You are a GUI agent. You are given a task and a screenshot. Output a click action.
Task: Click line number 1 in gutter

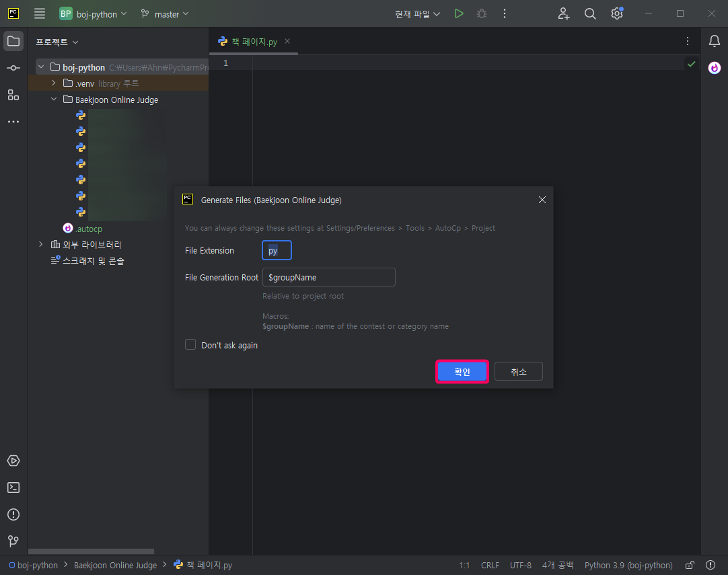pos(226,63)
